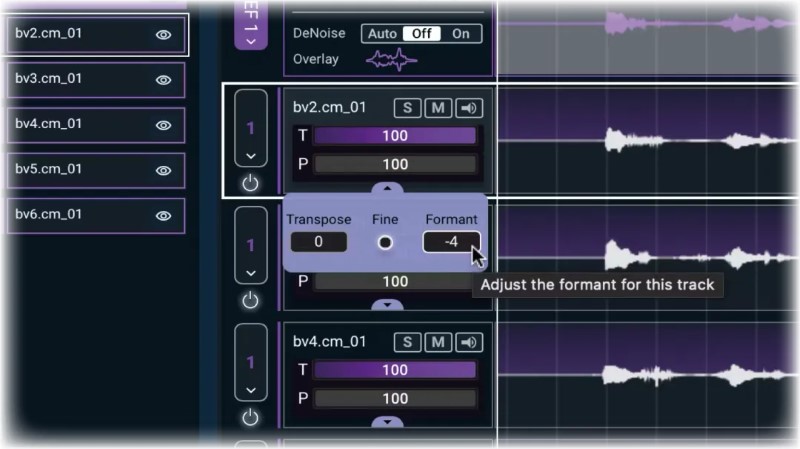Collapse the pitch panel arrow under bv2.cm_01
Image resolution: width=800 pixels, height=449 pixels.
click(x=387, y=188)
